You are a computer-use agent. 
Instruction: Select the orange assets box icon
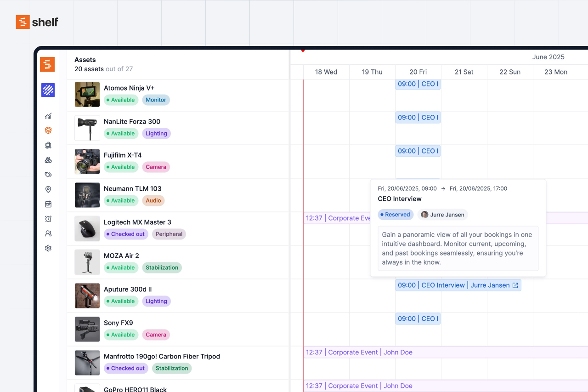[x=48, y=130]
